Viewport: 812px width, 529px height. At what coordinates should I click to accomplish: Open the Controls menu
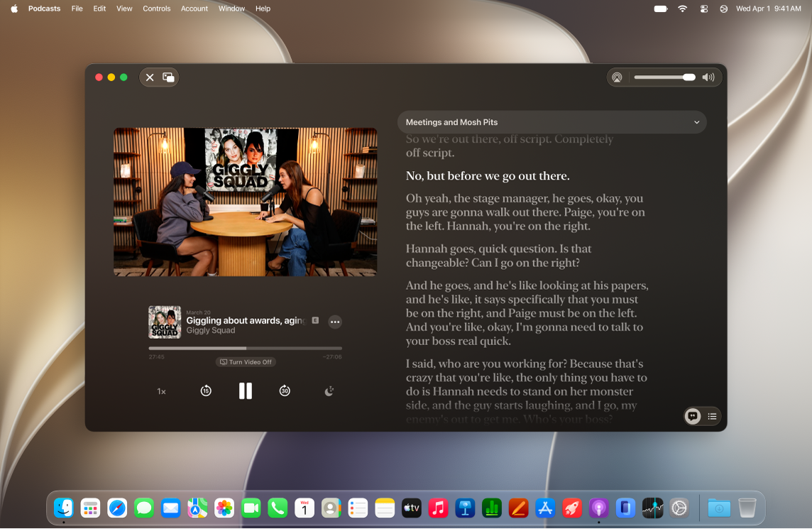tap(156, 9)
